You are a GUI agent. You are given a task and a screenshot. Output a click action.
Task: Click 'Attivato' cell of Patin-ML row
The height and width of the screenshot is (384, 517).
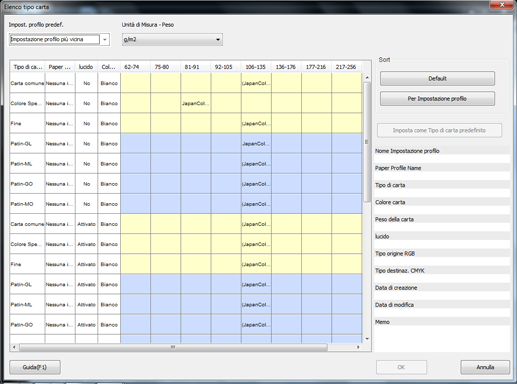86,304
